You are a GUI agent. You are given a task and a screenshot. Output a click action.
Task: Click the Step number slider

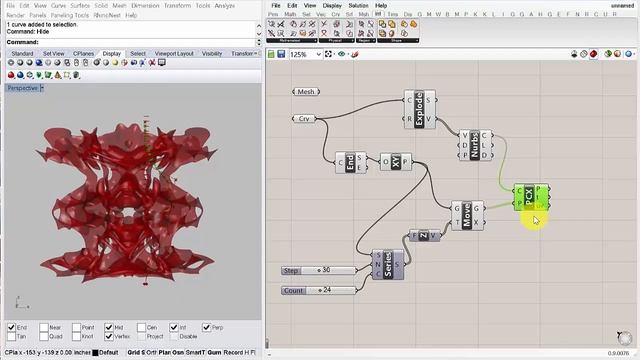pyautogui.click(x=319, y=270)
